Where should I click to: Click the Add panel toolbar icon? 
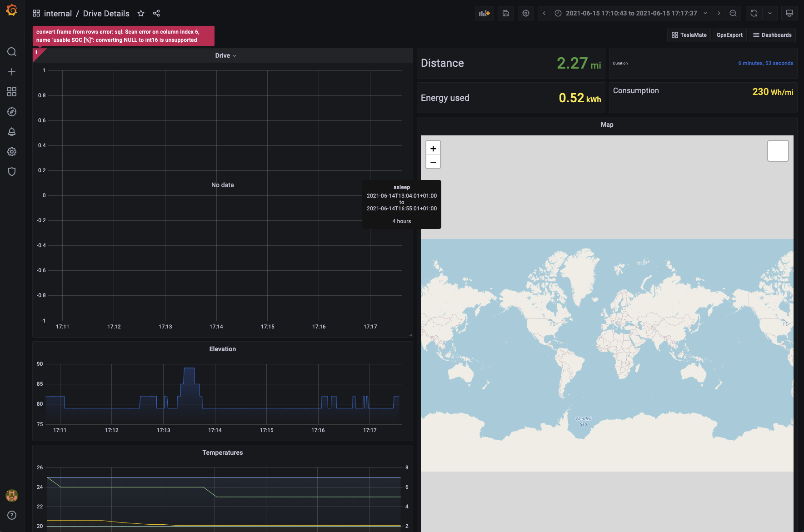tap(484, 13)
